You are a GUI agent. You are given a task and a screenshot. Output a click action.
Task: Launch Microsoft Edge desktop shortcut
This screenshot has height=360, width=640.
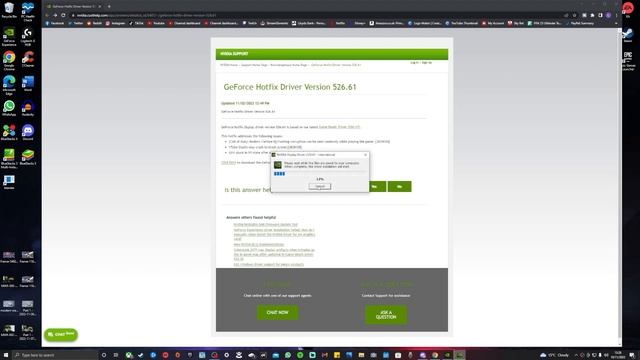tap(9, 85)
